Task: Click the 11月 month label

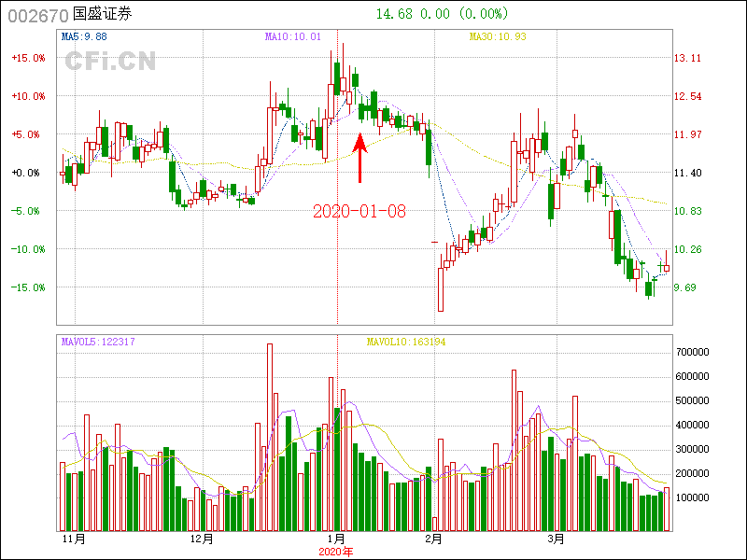Action: (75, 539)
